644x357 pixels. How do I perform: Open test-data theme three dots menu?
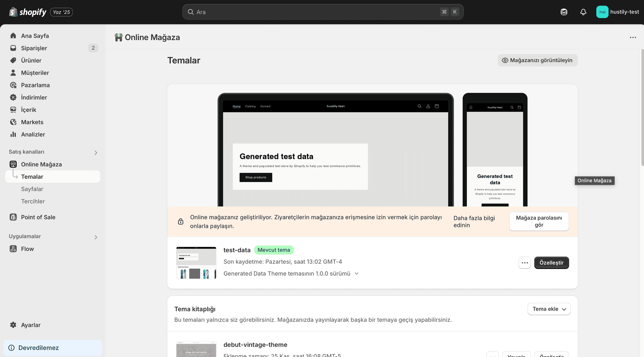pyautogui.click(x=525, y=263)
